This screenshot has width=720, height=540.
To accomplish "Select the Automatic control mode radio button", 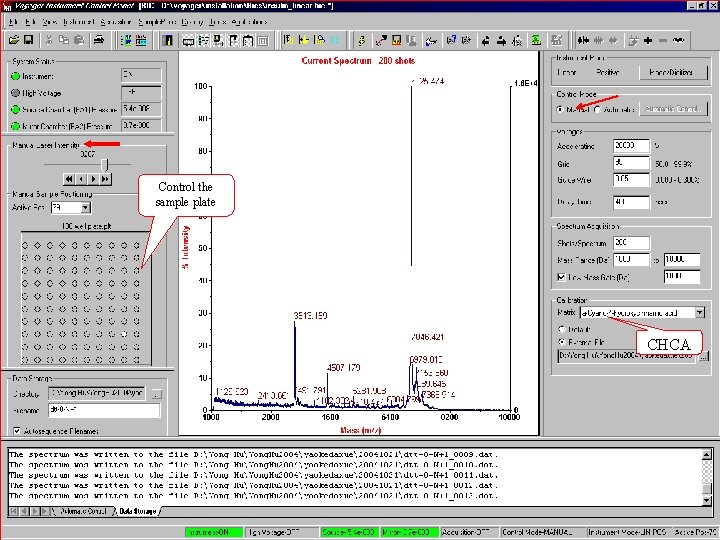I will point(597,109).
